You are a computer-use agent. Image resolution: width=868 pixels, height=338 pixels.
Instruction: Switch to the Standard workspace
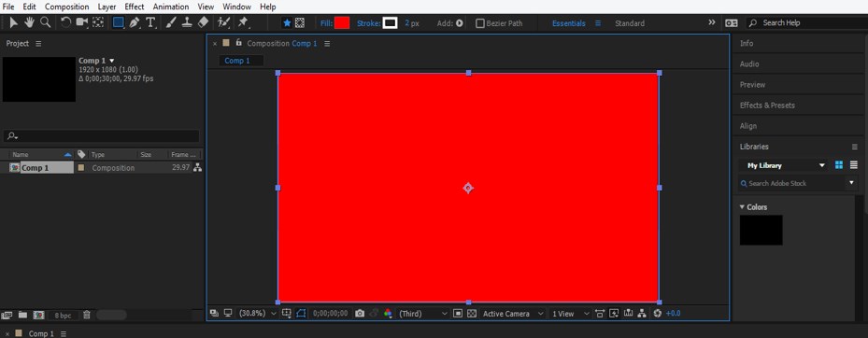[630, 23]
